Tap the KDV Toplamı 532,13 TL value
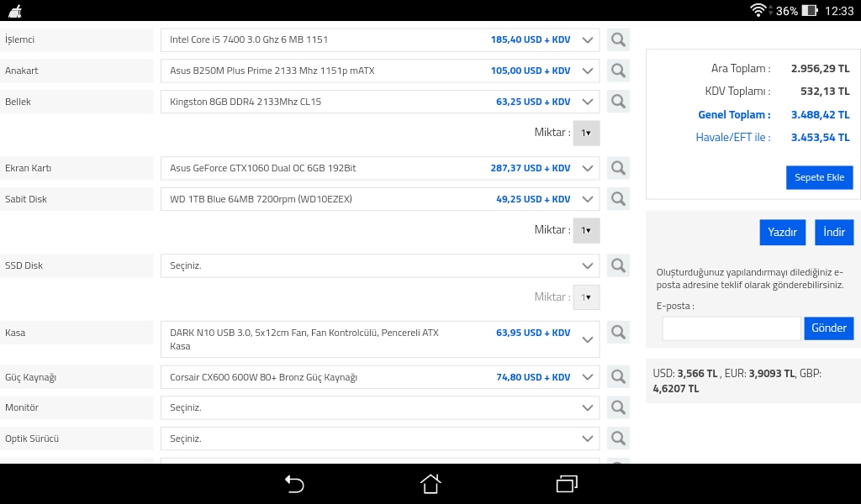This screenshot has width=861, height=504. 825,92
